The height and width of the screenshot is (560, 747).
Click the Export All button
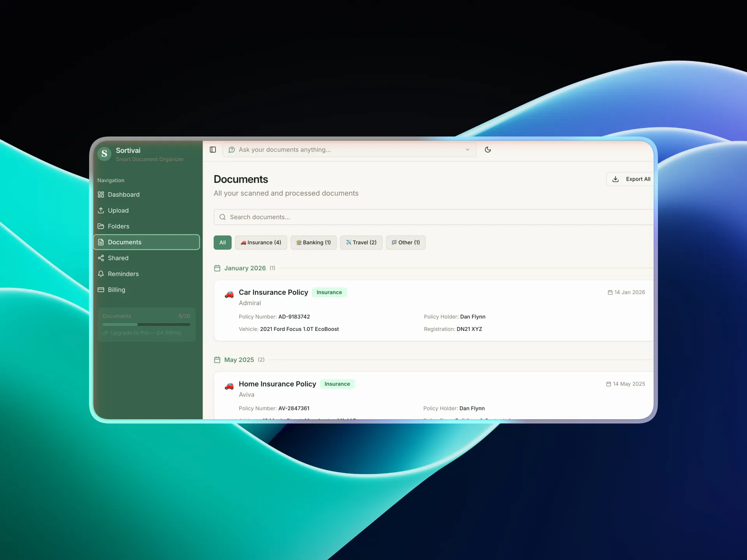pos(630,179)
